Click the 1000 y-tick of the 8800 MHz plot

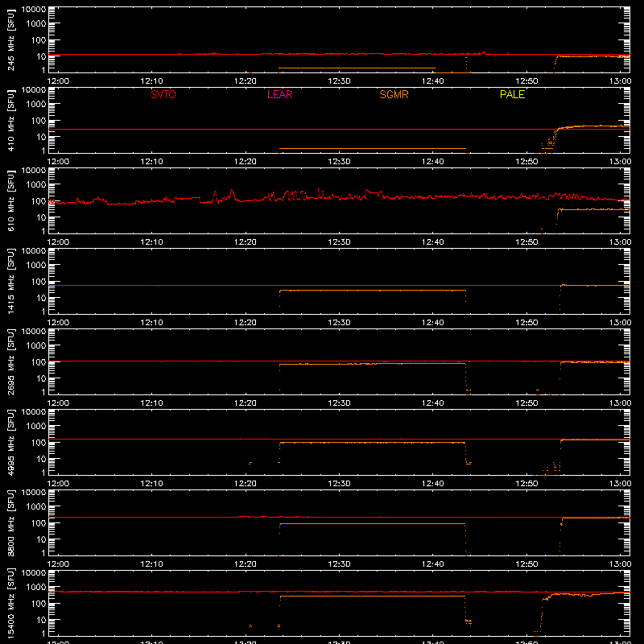(x=35, y=507)
